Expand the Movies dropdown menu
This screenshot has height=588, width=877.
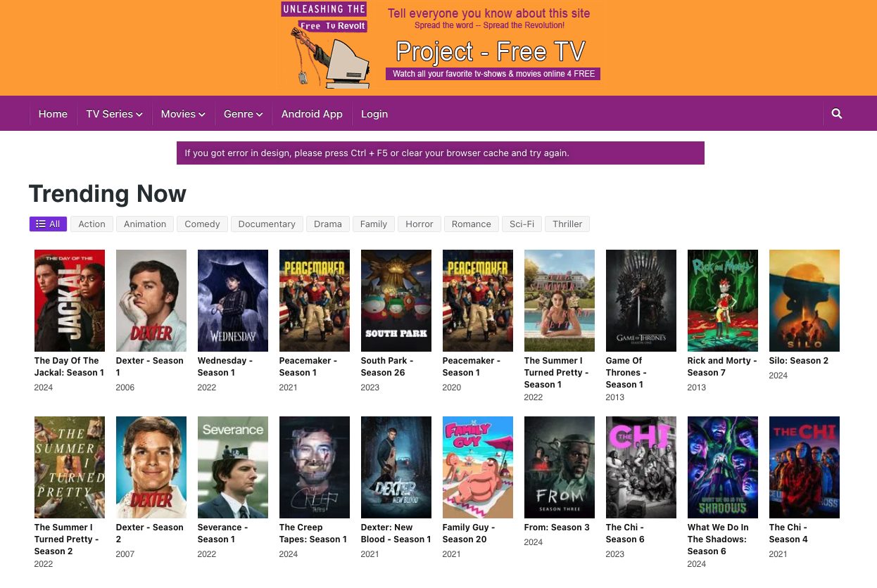coord(182,114)
